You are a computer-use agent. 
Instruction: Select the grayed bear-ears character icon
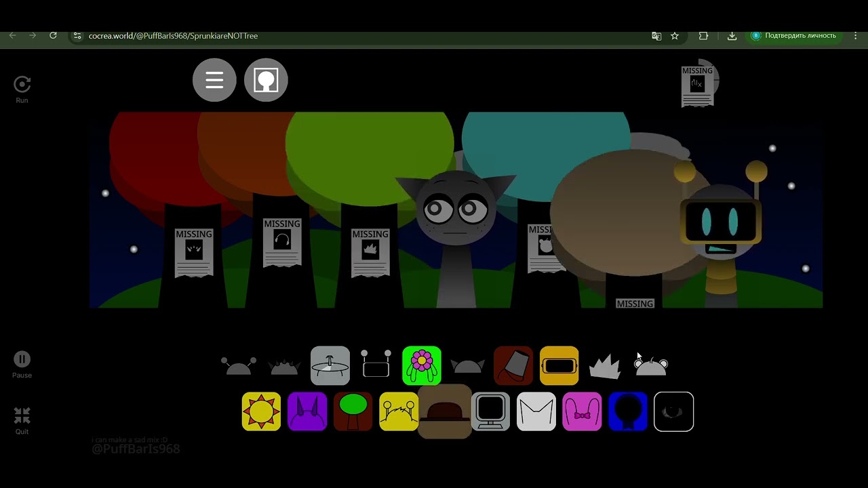click(x=651, y=367)
